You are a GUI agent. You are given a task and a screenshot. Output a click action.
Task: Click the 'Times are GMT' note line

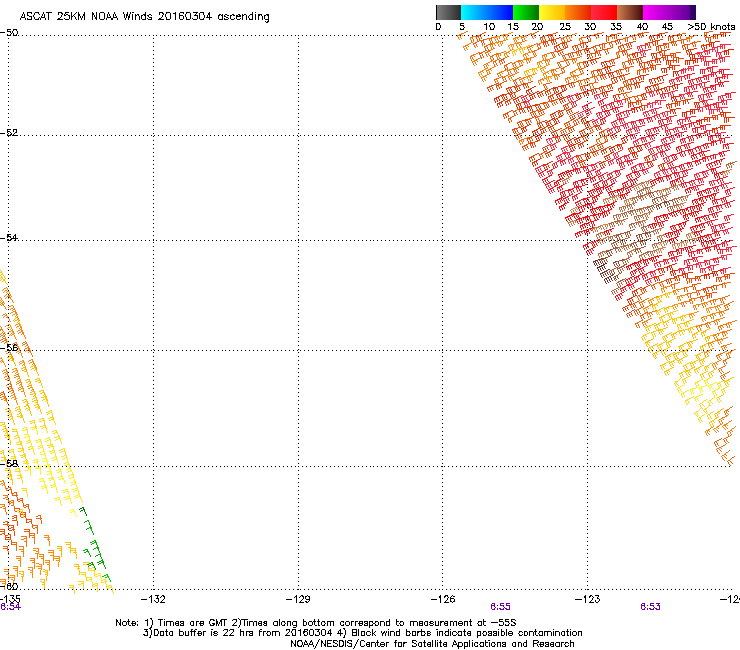316,623
